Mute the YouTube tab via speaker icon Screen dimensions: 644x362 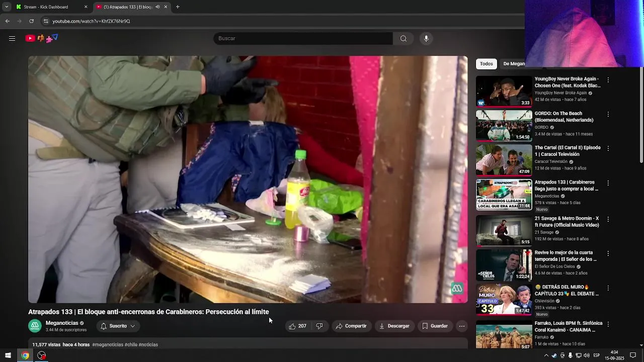157,7
